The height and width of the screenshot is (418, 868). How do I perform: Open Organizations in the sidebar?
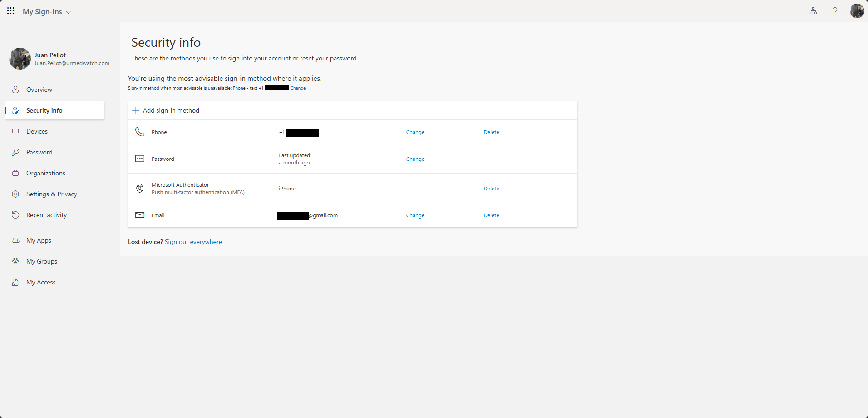click(x=45, y=173)
